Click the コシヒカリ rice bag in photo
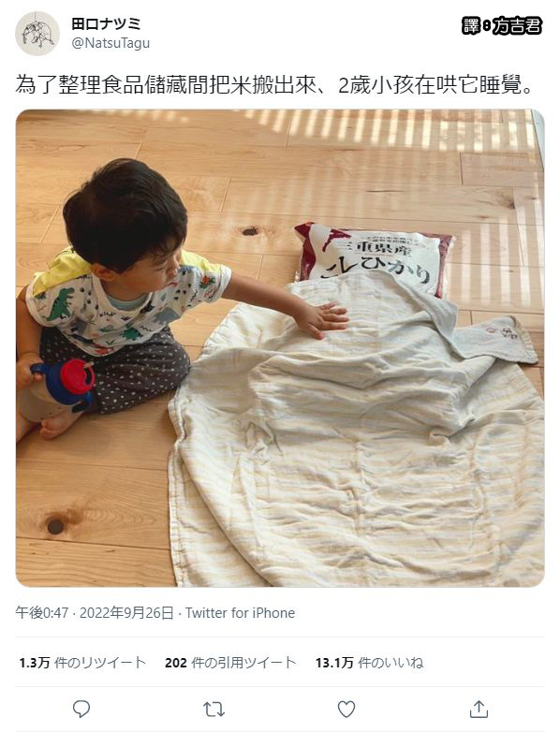Screen dimensions: 560x732 pyautogui.click(x=375, y=259)
